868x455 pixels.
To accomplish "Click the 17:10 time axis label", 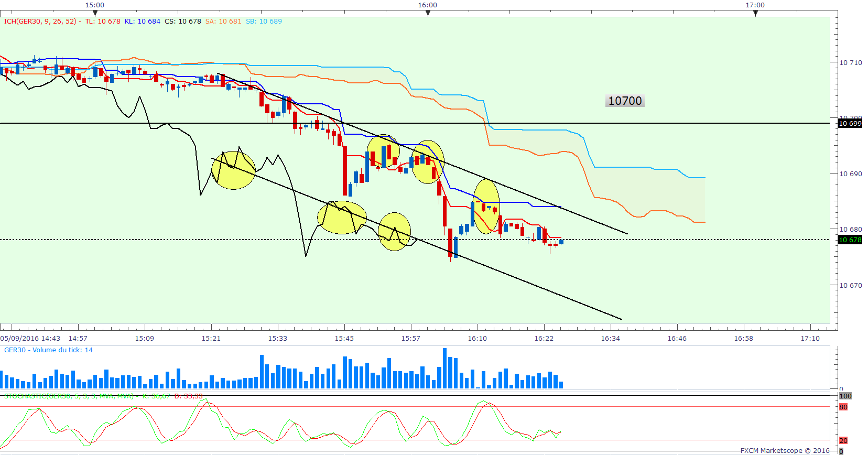I will click(810, 338).
